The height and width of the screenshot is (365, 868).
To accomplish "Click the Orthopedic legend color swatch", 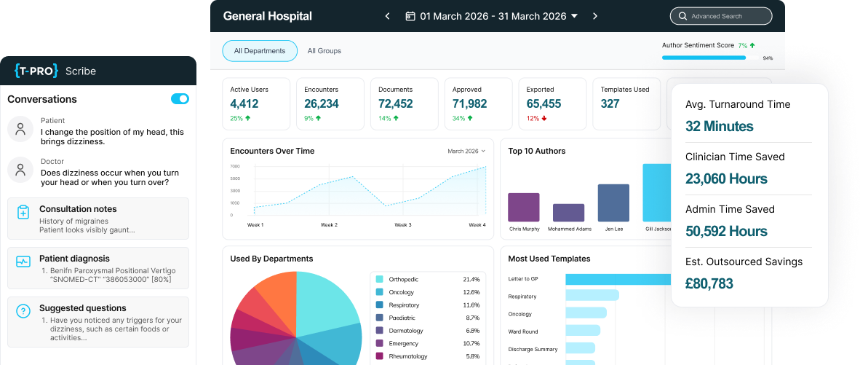I will tap(379, 279).
